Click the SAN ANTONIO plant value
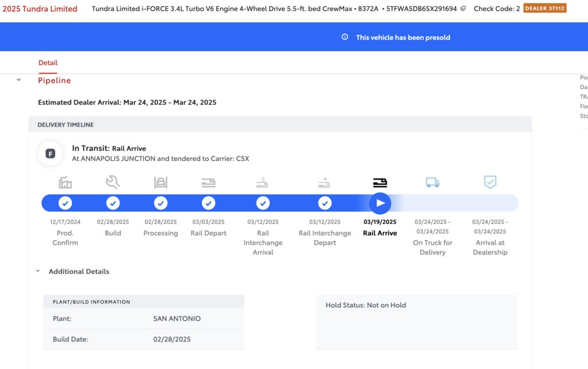The width and height of the screenshot is (588, 369). point(177,318)
